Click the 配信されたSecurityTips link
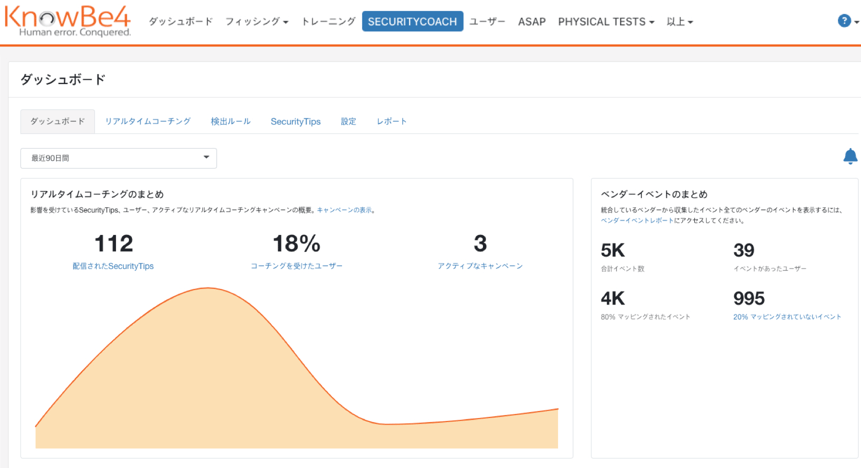 (x=113, y=266)
